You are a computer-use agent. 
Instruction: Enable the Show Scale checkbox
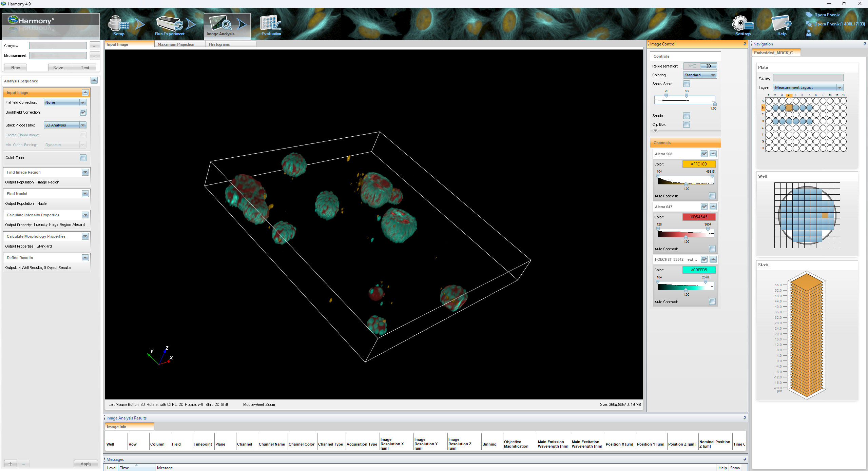pos(687,84)
